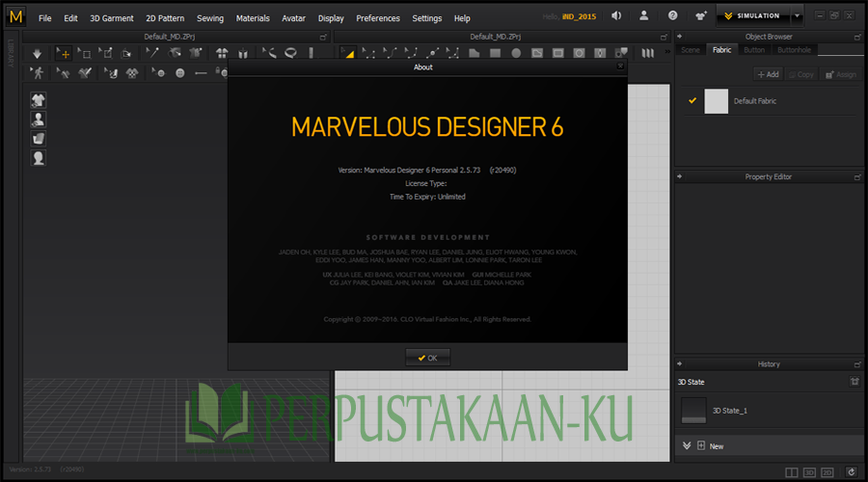Switch to 2D-only view layout
This screenshot has width=868, height=482.
827,472
